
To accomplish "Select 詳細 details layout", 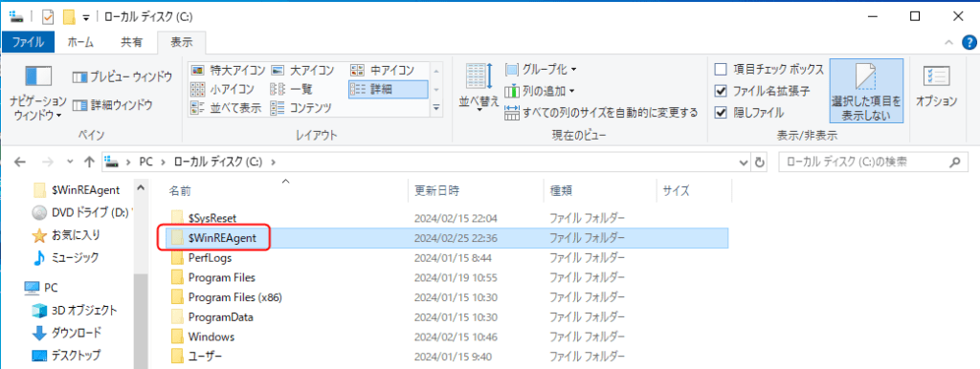I will tap(389, 89).
